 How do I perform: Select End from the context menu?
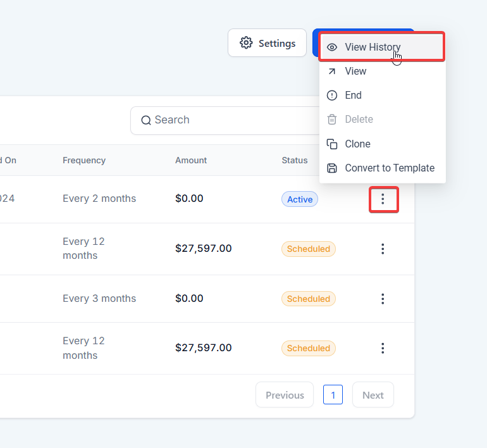pyautogui.click(x=353, y=96)
